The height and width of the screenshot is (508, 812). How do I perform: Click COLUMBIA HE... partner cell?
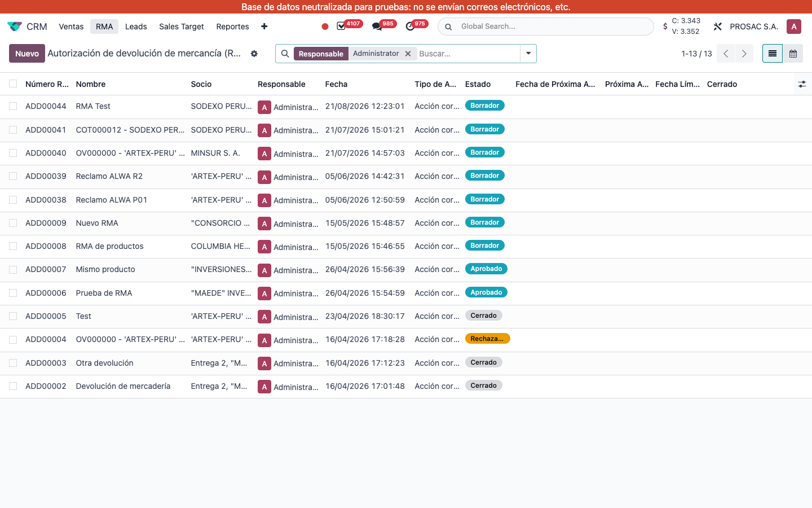click(x=220, y=246)
